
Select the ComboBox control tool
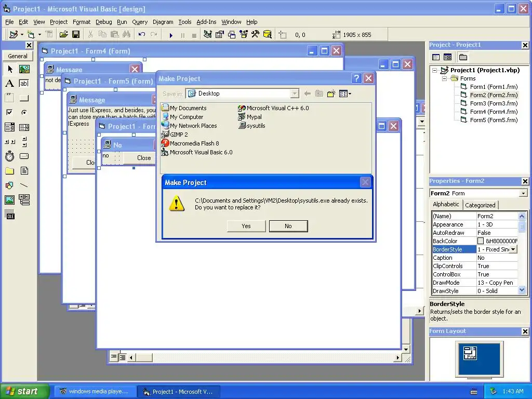point(10,127)
